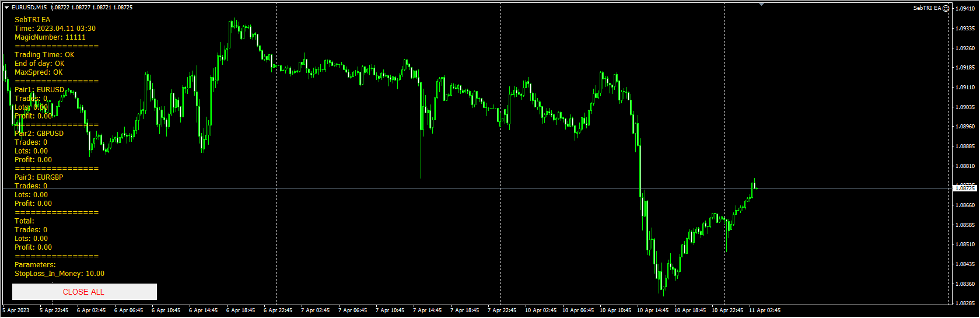This screenshot has height=318, width=980.
Task: Click the StopLoss_In_Money: 10.00 label
Action: point(60,274)
